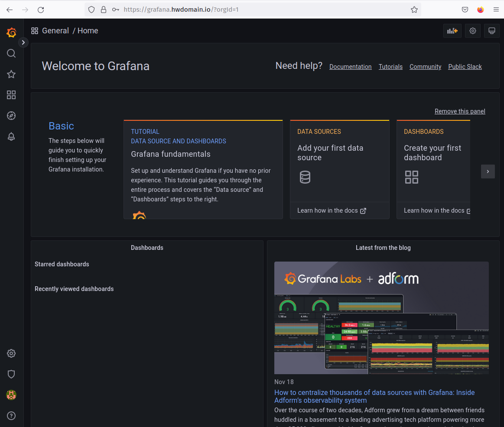Click the Basic heading
Image resolution: width=504 pixels, height=427 pixels.
point(61,126)
